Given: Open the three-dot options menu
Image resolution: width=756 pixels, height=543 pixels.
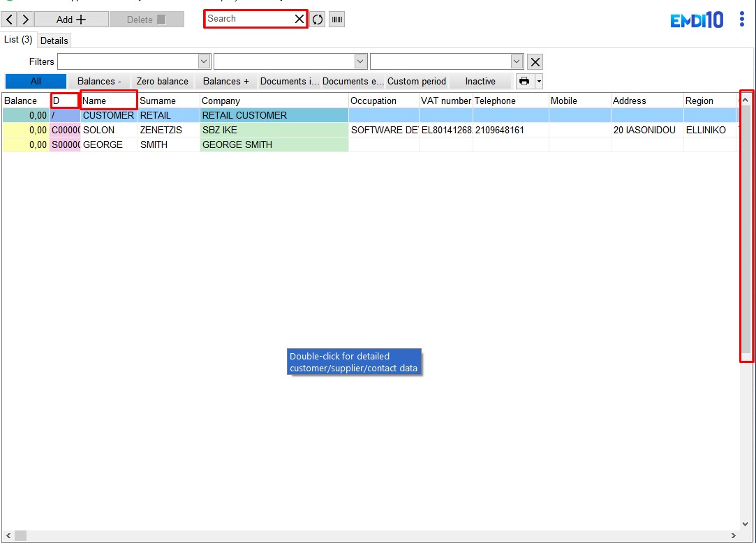Looking at the screenshot, I should click(741, 20).
